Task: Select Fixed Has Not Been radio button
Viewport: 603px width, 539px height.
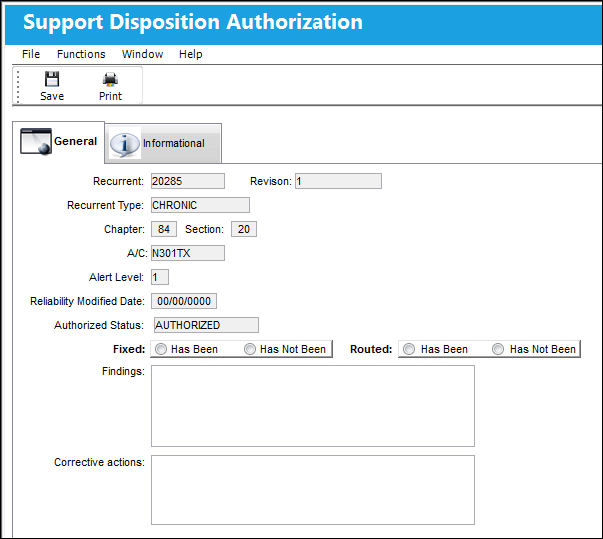Action: click(x=250, y=349)
